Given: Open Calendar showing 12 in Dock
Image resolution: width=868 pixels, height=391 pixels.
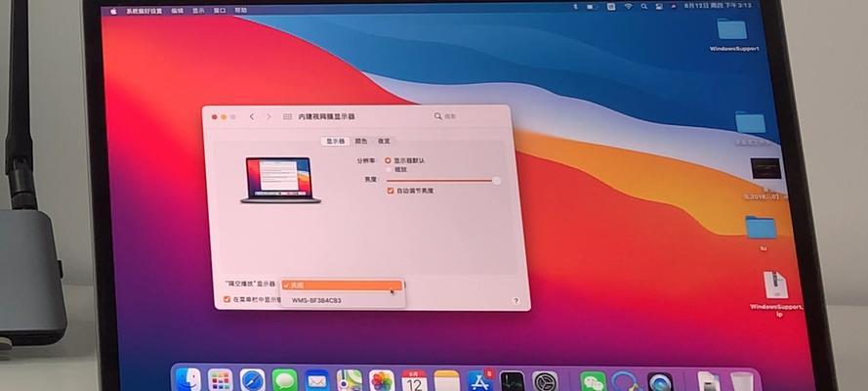Looking at the screenshot, I should pos(414,381).
